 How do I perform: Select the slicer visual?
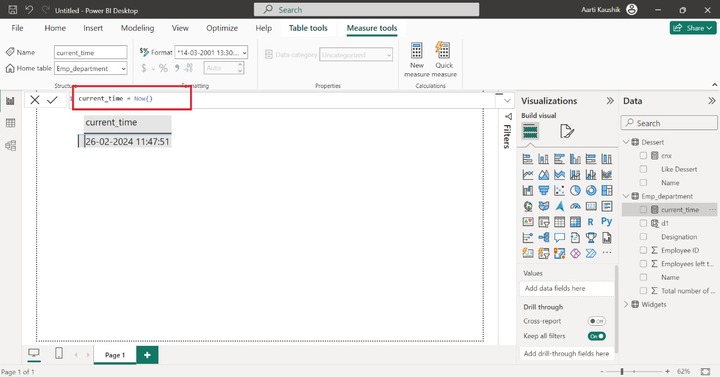coord(544,222)
